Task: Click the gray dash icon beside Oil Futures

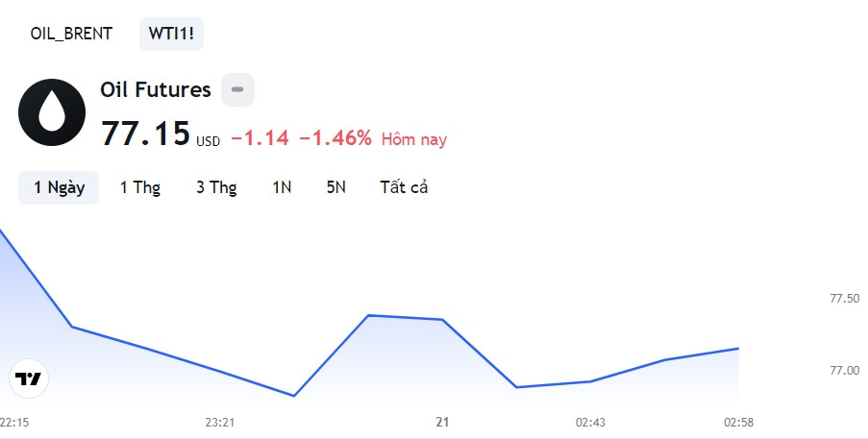Action: click(x=237, y=90)
